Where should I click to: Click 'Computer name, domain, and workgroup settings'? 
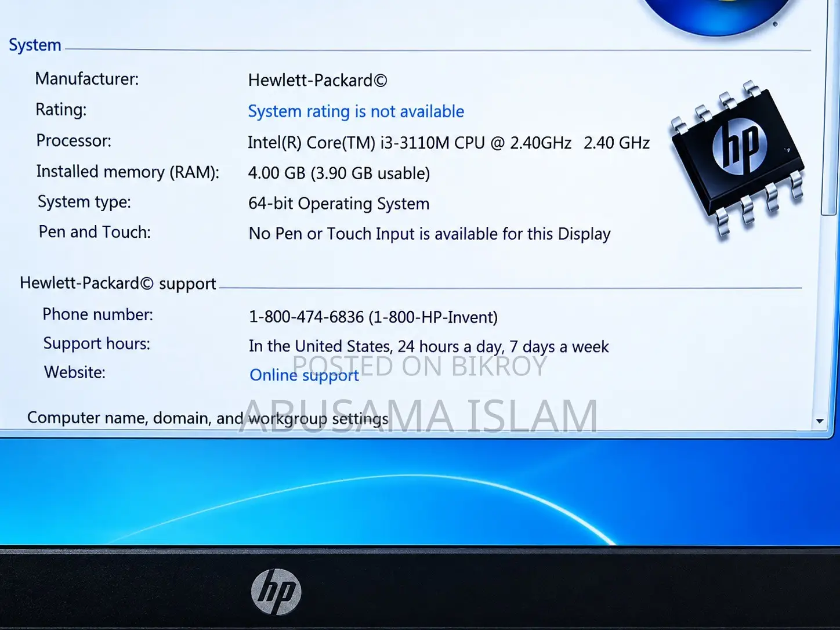pos(208,418)
